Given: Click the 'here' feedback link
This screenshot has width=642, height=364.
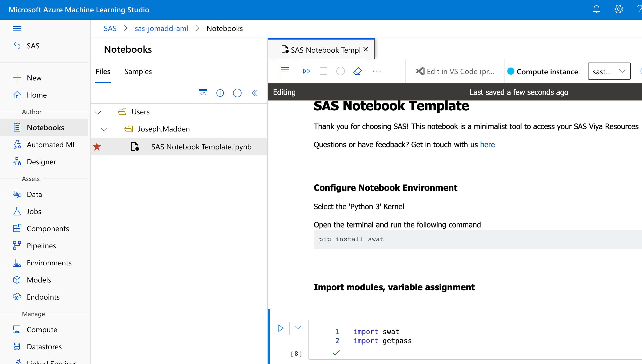Looking at the screenshot, I should tap(487, 145).
